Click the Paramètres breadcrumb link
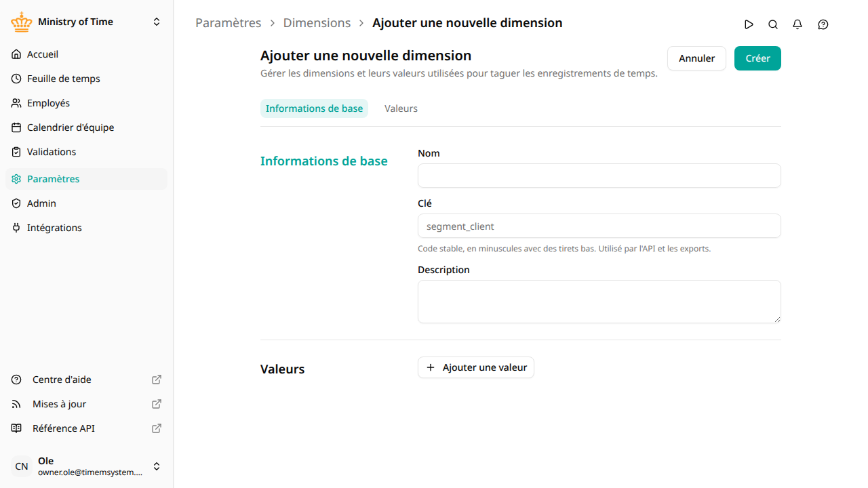This screenshot has height=488, width=868. pos(228,23)
